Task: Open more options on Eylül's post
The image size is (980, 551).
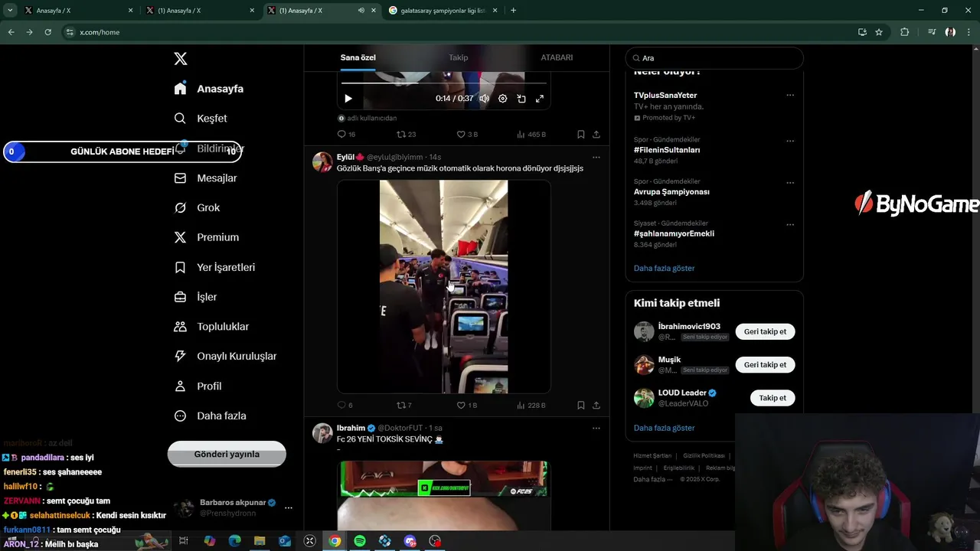Action: coord(596,157)
